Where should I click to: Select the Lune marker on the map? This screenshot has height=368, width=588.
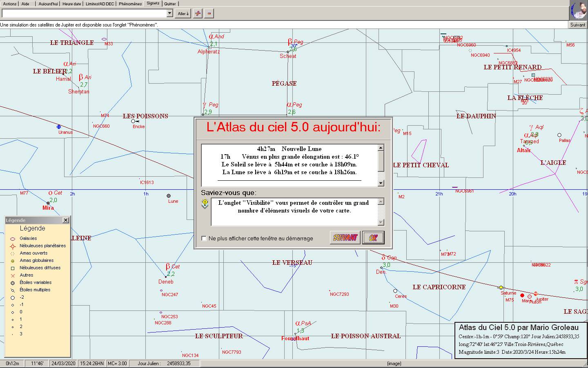point(169,196)
